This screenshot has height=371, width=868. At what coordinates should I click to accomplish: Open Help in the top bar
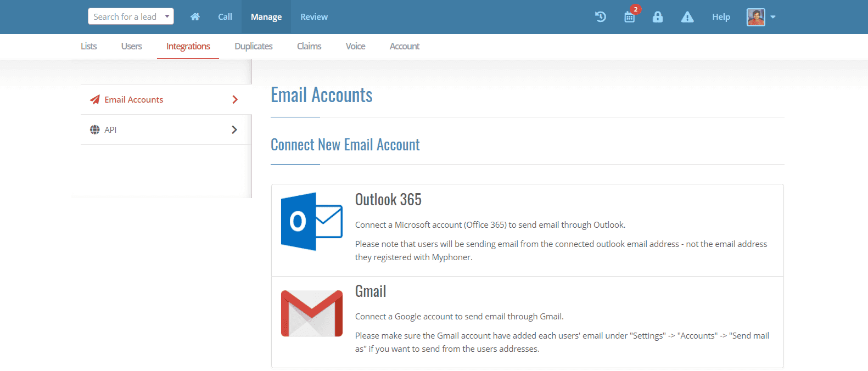pos(721,17)
